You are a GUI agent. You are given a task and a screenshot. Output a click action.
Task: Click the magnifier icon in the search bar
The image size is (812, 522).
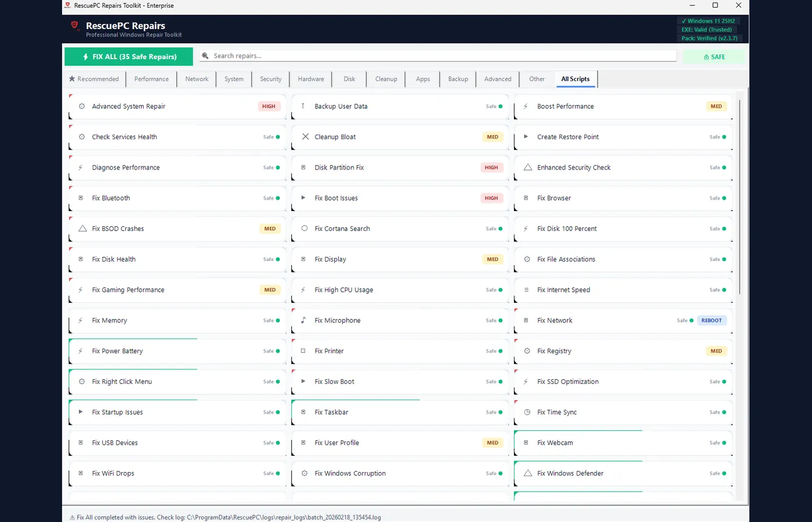(205, 56)
